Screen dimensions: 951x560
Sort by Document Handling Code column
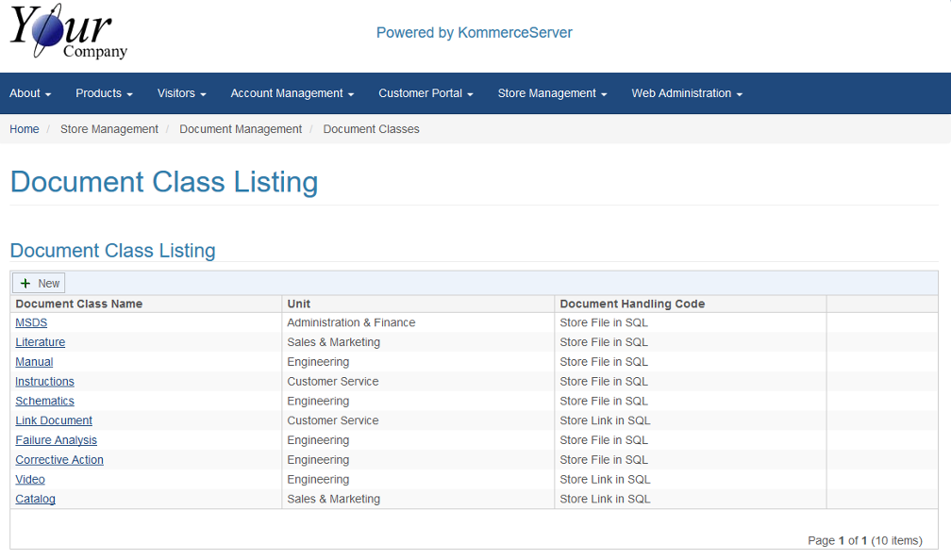(632, 304)
